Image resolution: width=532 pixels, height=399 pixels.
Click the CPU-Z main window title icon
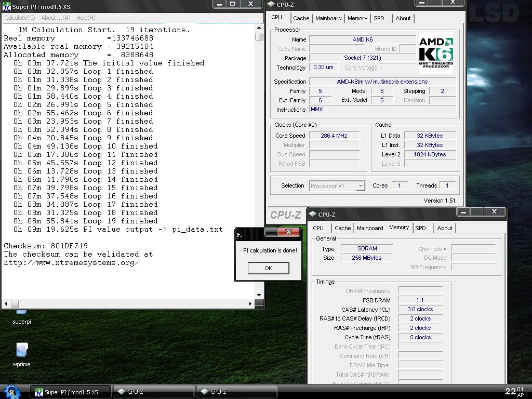271,4
